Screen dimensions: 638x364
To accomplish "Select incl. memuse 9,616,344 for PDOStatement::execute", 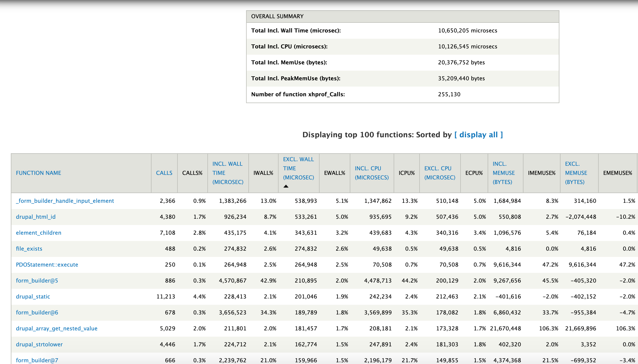I will 507,265.
